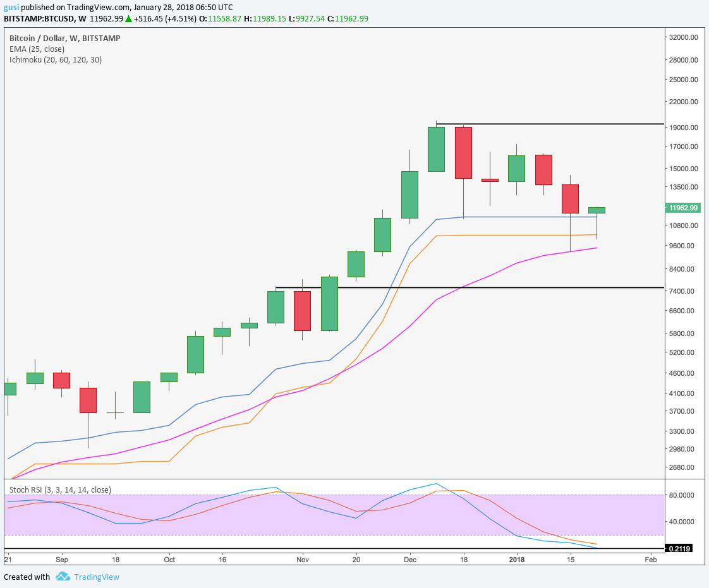This screenshot has width=709, height=588.
Task: Click the 10800.00 price axis label
Action: click(684, 225)
